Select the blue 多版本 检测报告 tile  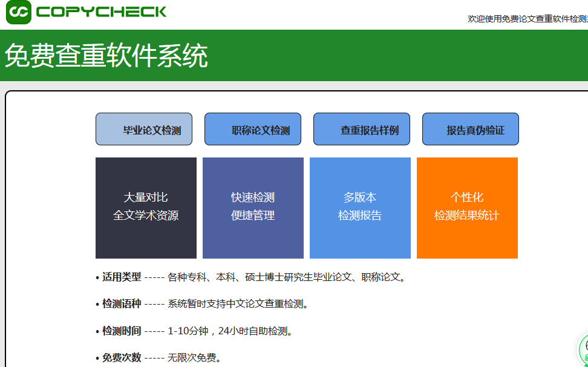click(x=360, y=208)
